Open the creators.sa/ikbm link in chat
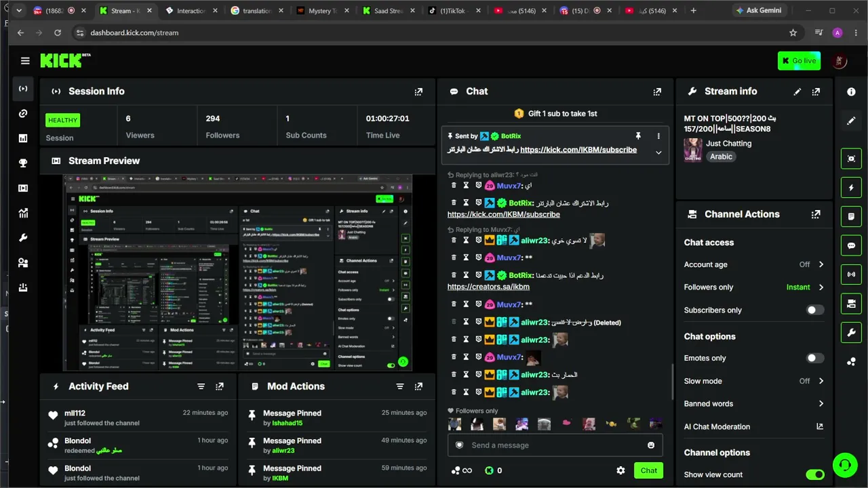This screenshot has width=868, height=488. point(488,287)
